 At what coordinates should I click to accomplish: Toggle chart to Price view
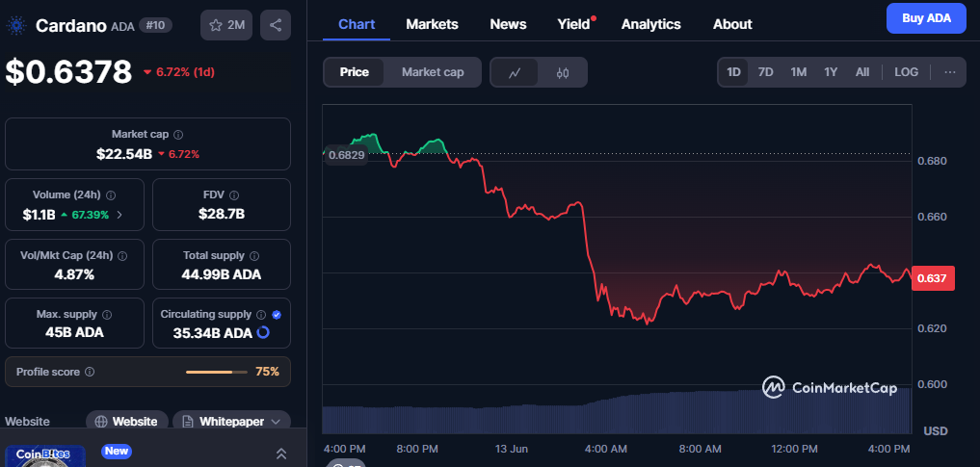(355, 72)
